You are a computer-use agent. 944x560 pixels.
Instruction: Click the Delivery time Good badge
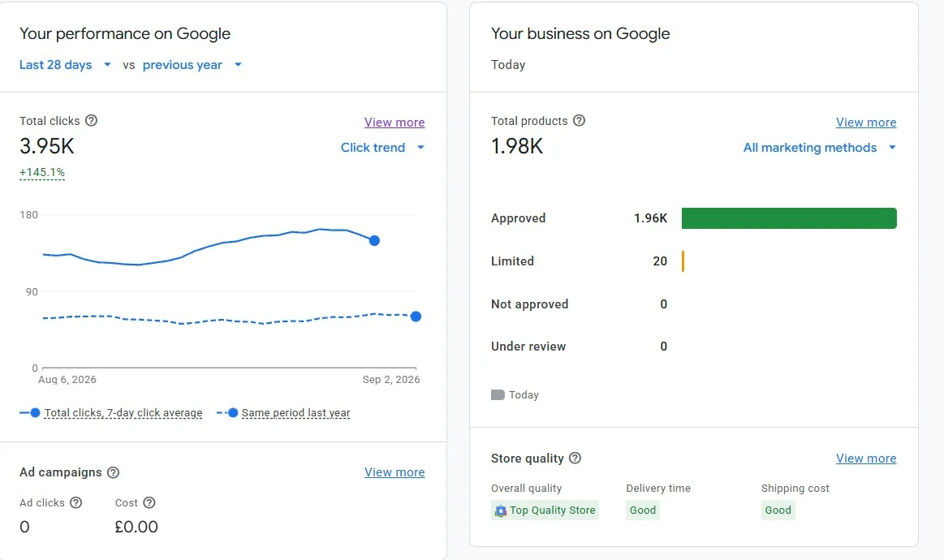tap(642, 510)
